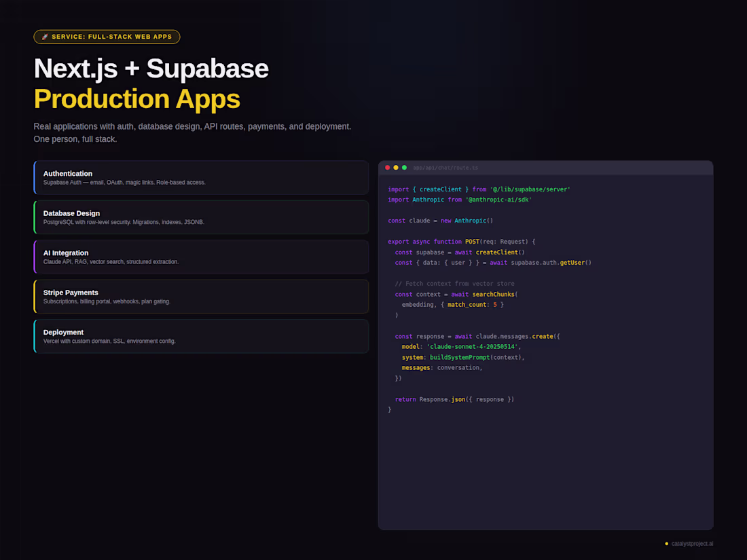Click the 'match_count: 5' parameter
This screenshot has height=560, width=747.
[472, 305]
